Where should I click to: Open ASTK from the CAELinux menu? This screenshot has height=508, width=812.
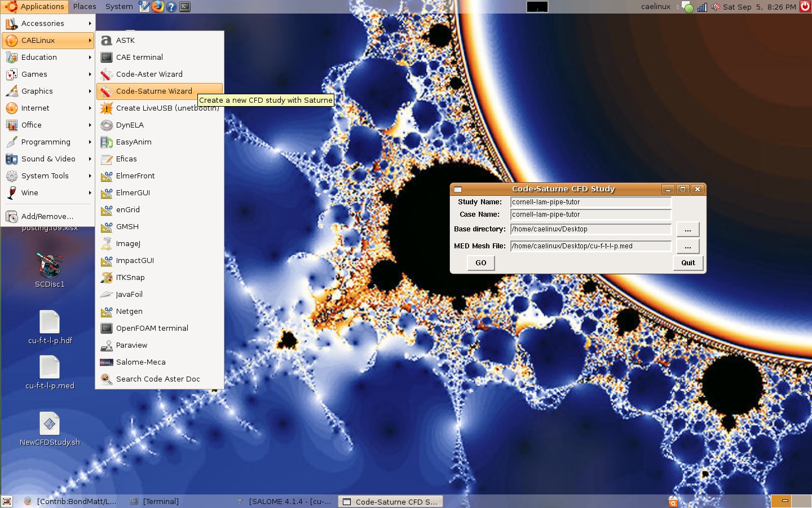point(160,40)
